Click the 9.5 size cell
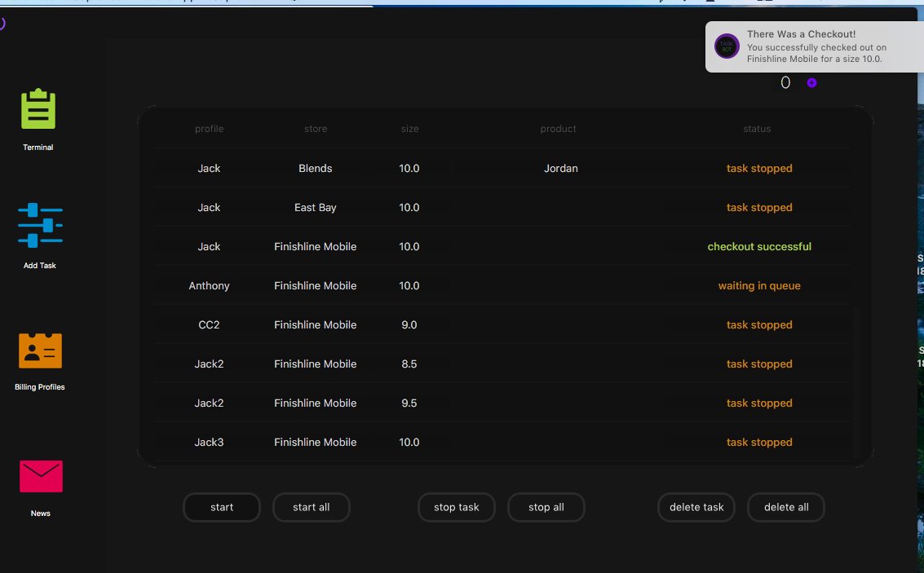 (x=409, y=403)
